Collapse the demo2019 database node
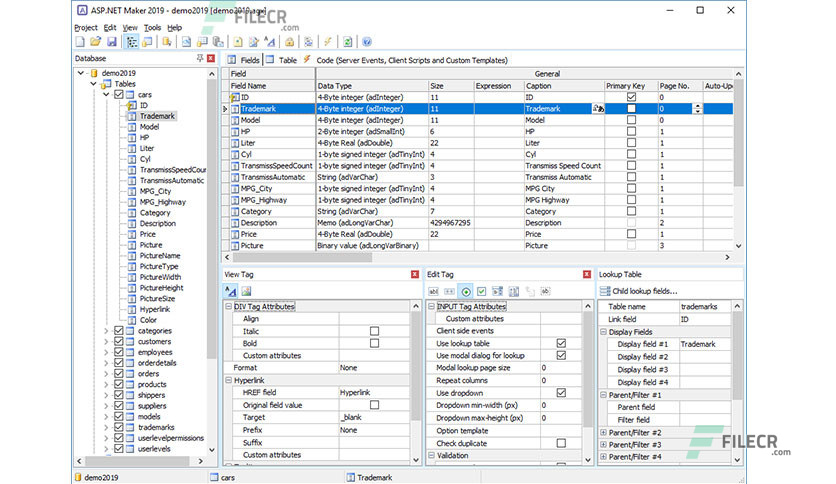The width and height of the screenshot is (836, 484). coord(81,73)
